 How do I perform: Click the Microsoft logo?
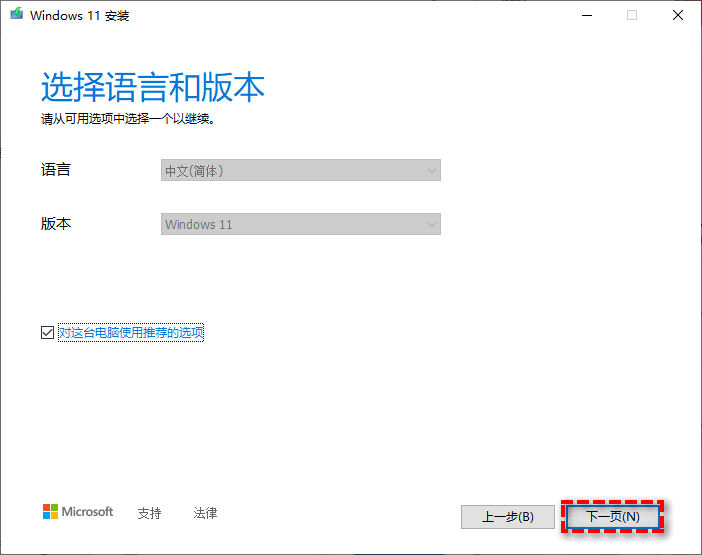[x=78, y=512]
